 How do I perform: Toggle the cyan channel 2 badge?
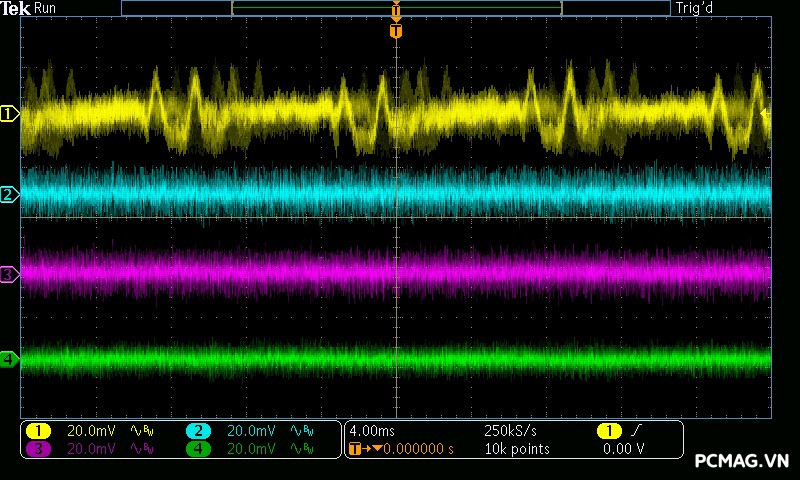click(x=198, y=431)
